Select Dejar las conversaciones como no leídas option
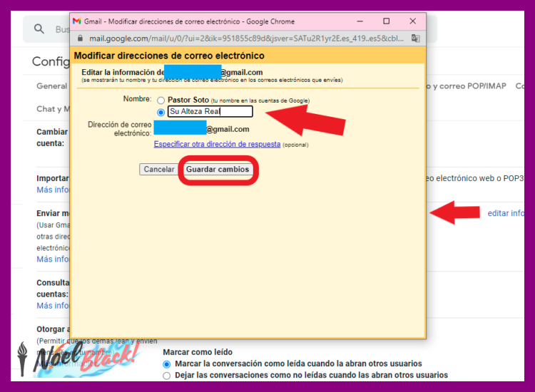The height and width of the screenshot is (392, 535). (166, 376)
